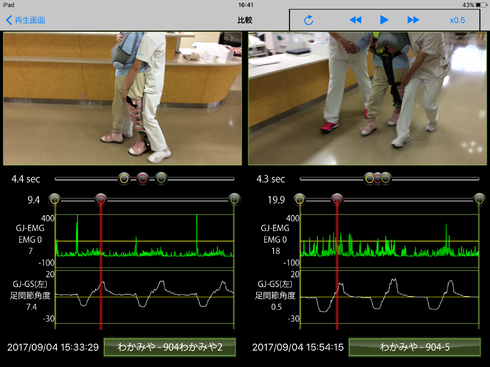Tap the left 足関節角度 label

point(30,295)
